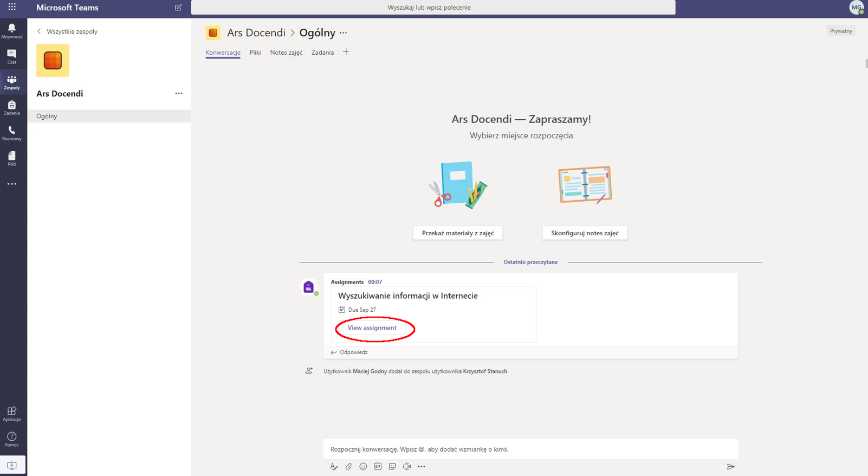Focus the Rozpocznij konwersację message box
This screenshot has width=868, height=476.
coord(530,449)
